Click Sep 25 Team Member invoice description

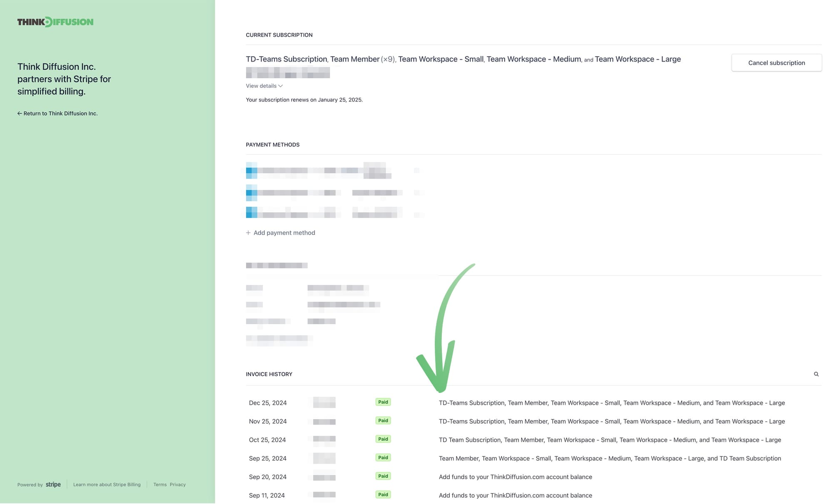pos(610,458)
